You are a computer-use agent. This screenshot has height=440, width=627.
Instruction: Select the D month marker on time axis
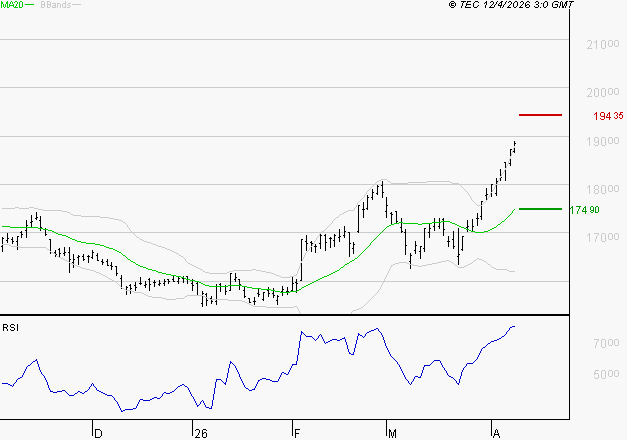pyautogui.click(x=98, y=433)
